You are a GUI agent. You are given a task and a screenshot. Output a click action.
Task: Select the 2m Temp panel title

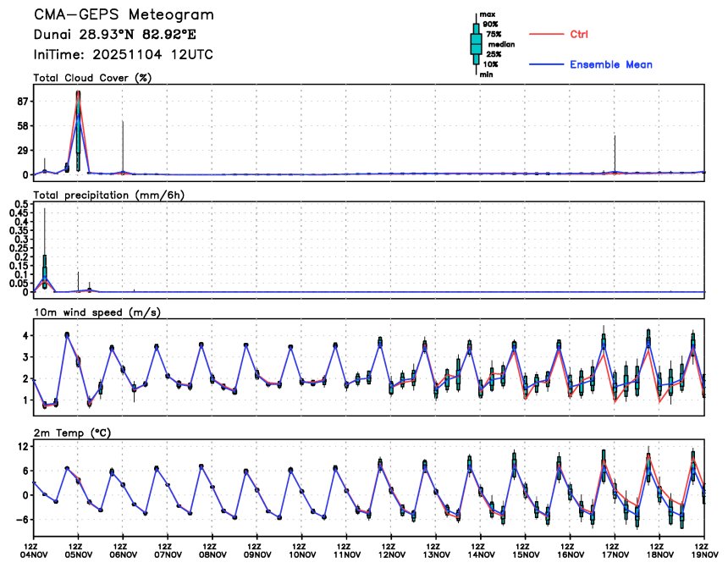(x=74, y=433)
